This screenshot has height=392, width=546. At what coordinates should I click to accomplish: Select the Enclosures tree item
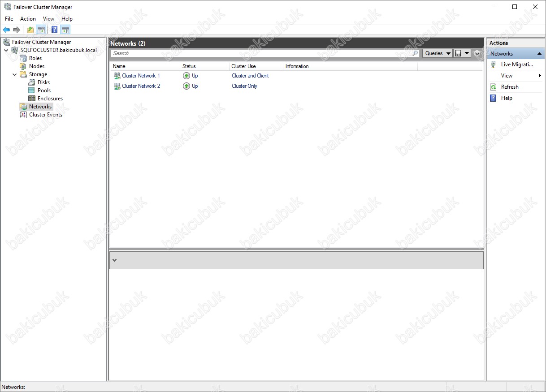tap(50, 99)
